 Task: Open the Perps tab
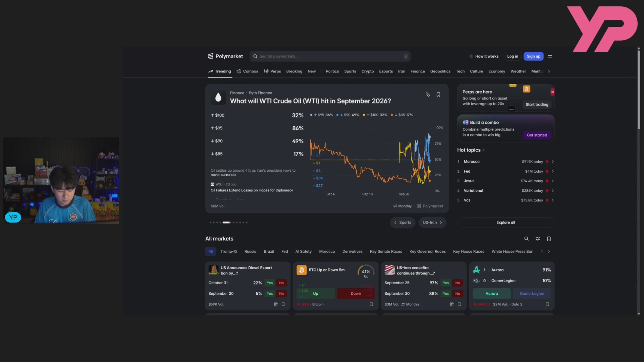pos(272,71)
